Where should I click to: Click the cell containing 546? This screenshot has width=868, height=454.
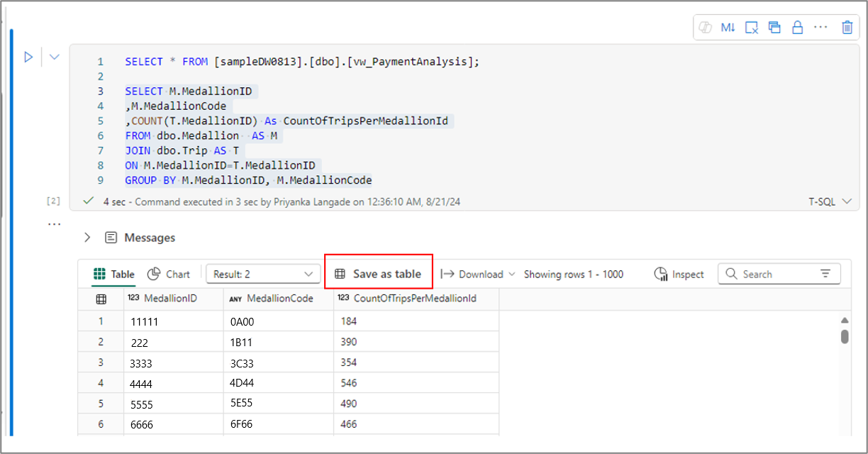pyautogui.click(x=416, y=383)
